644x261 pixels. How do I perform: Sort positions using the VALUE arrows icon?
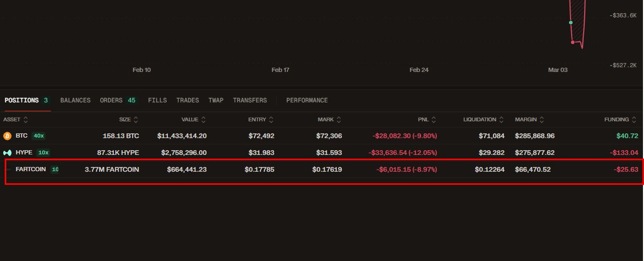204,120
